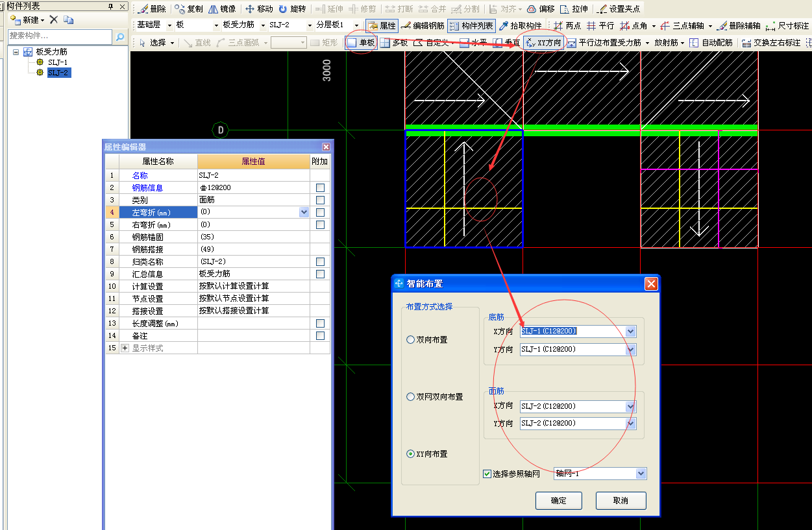Image resolution: width=812 pixels, height=530 pixels.
Task: Open 底筋 Y方向 dropdown
Action: tap(631, 350)
